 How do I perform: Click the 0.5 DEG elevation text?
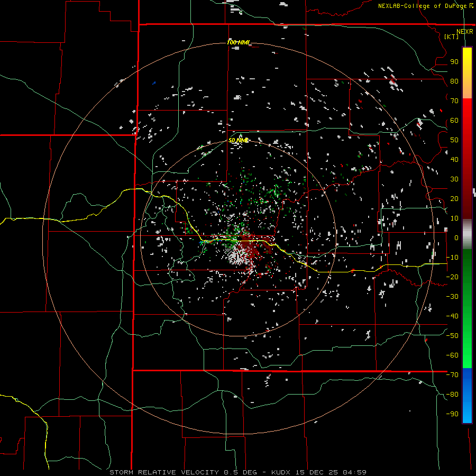tap(241, 472)
